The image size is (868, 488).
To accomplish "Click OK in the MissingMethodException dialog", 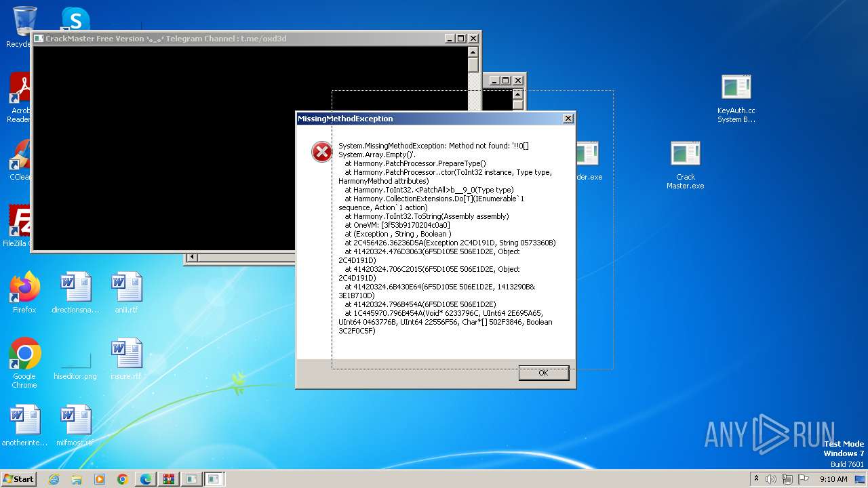I will (x=543, y=373).
